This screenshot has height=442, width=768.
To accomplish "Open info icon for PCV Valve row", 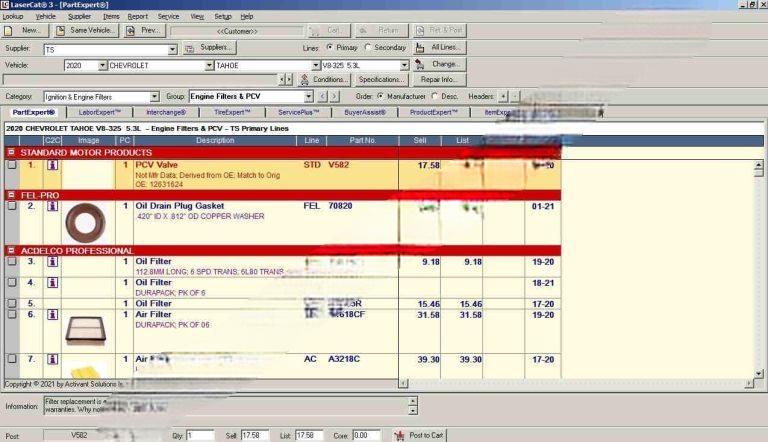I will tap(52, 165).
